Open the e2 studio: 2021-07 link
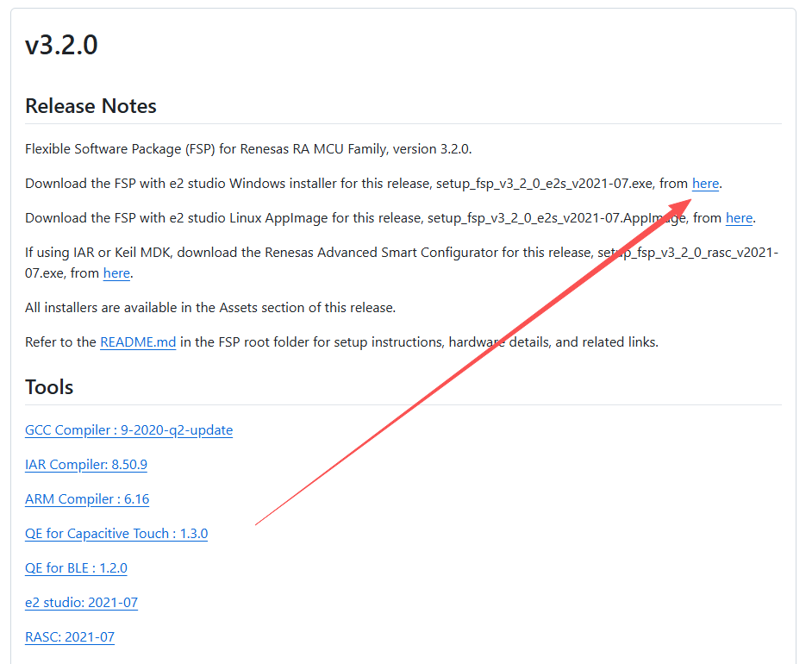Viewport: 812px width, 664px height. [x=81, y=603]
